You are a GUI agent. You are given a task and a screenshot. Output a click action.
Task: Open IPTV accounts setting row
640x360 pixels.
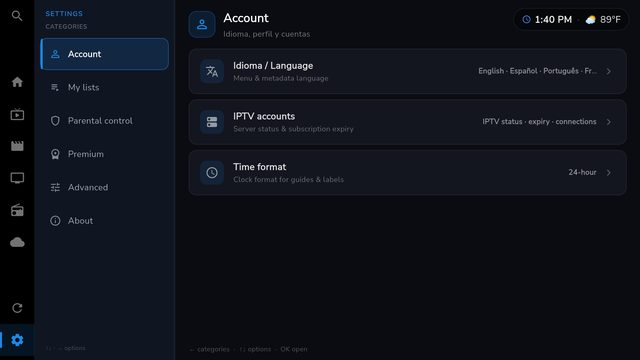[x=407, y=122]
